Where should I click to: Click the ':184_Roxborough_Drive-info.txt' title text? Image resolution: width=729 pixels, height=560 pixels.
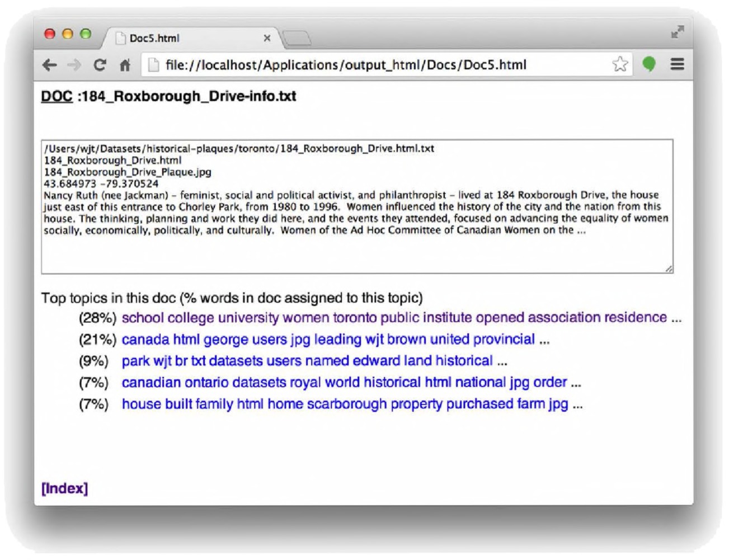pyautogui.click(x=186, y=96)
